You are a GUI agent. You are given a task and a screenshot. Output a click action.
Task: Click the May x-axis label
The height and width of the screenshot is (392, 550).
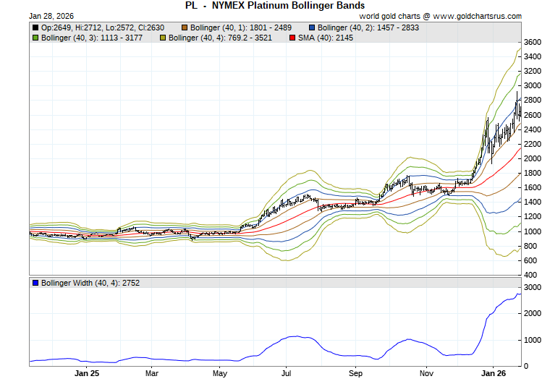coord(220,374)
